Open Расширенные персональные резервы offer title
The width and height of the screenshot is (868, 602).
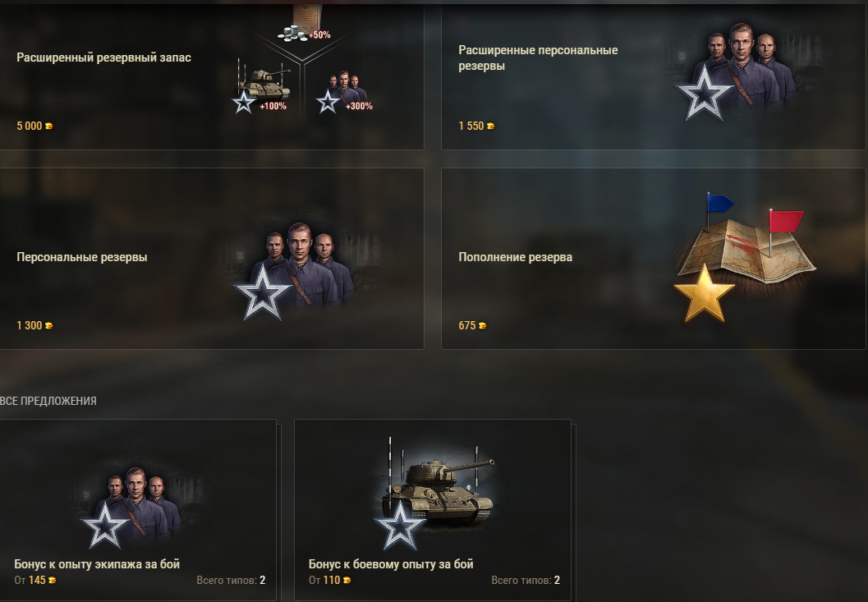538,57
